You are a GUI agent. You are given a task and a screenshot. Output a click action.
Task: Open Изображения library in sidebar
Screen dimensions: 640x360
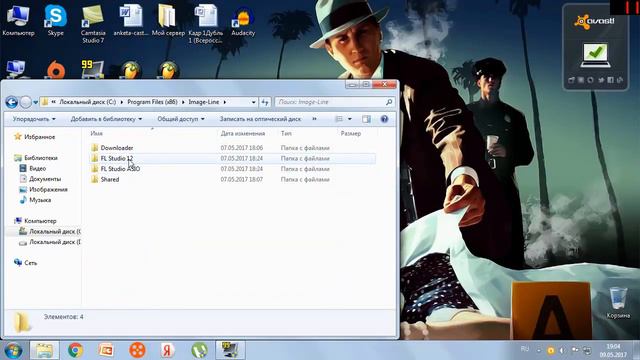pos(48,190)
